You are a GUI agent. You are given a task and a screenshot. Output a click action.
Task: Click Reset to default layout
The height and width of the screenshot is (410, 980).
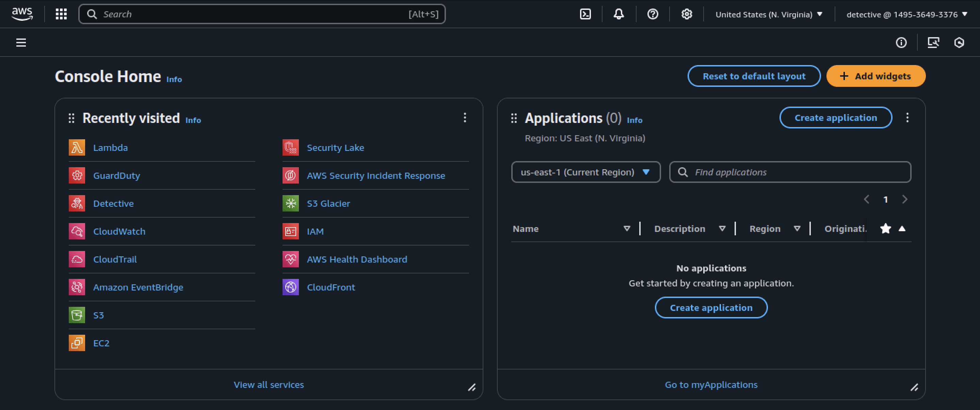click(x=754, y=76)
